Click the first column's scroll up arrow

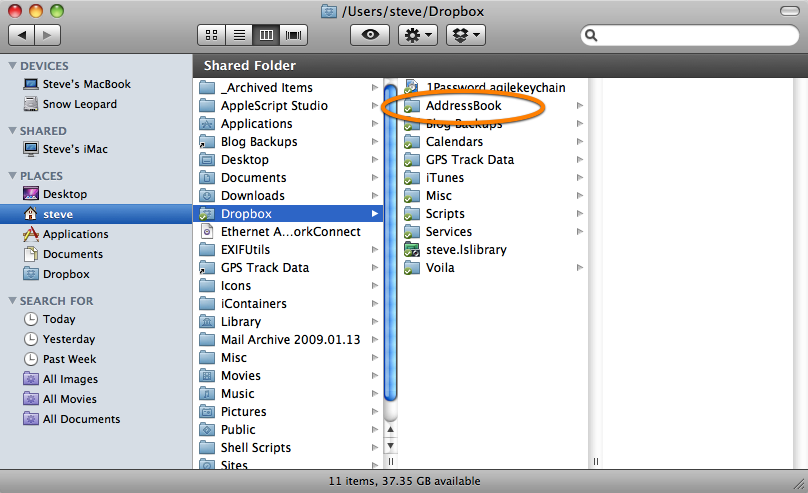391,430
